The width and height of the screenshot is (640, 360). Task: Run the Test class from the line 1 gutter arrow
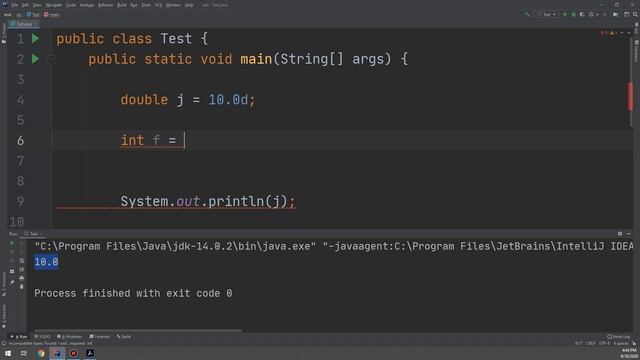coord(36,38)
